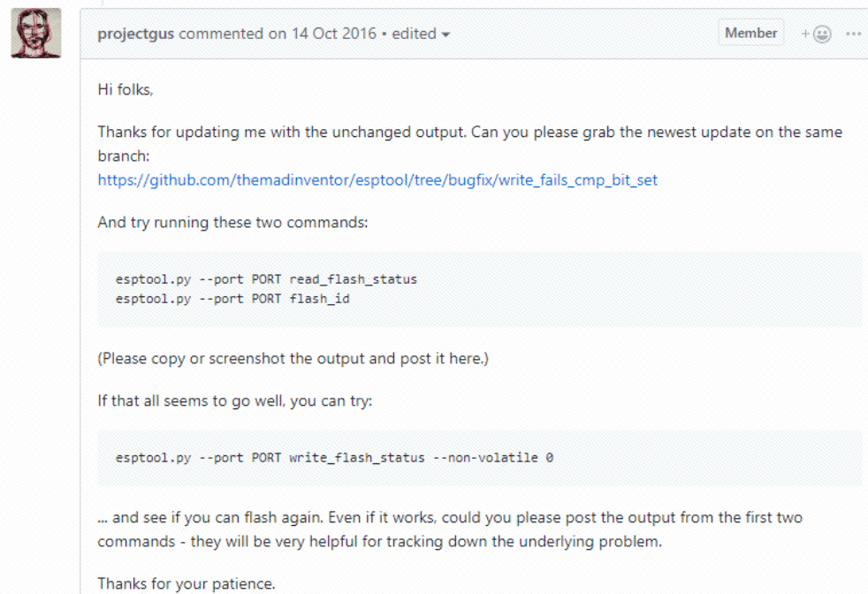
Task: Click the flash_id command line
Action: tap(234, 299)
